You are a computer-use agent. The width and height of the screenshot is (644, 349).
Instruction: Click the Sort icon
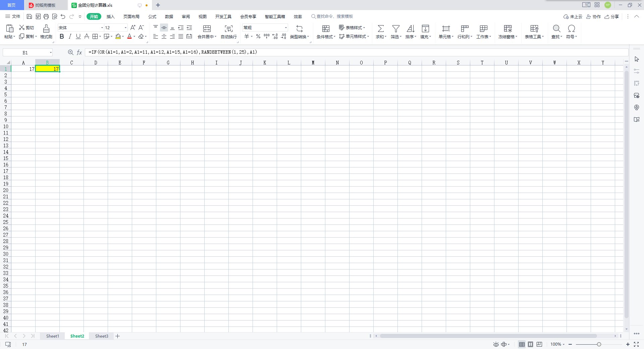click(411, 29)
